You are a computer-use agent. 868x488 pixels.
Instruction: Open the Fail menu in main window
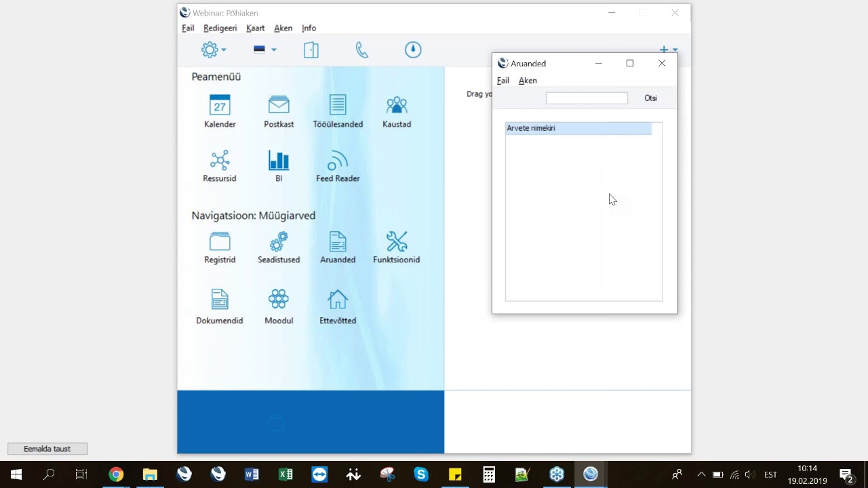coord(188,28)
